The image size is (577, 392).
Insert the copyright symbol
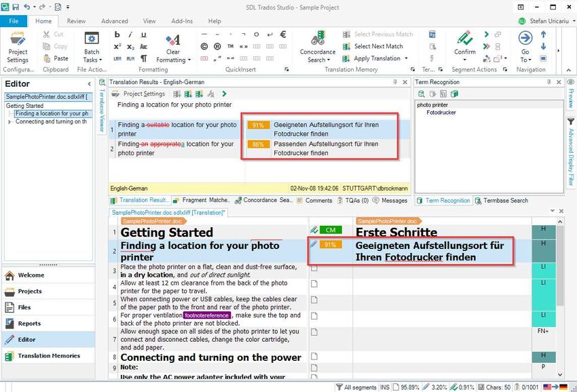(x=204, y=46)
